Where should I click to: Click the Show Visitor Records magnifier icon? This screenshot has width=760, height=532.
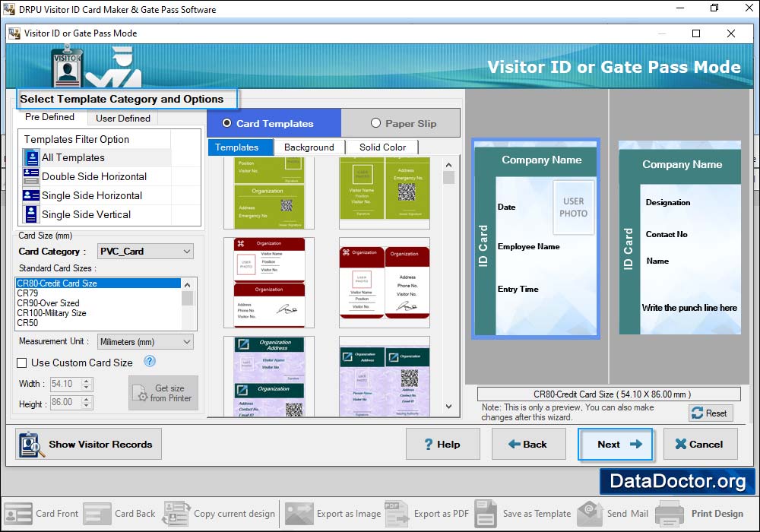click(x=31, y=445)
